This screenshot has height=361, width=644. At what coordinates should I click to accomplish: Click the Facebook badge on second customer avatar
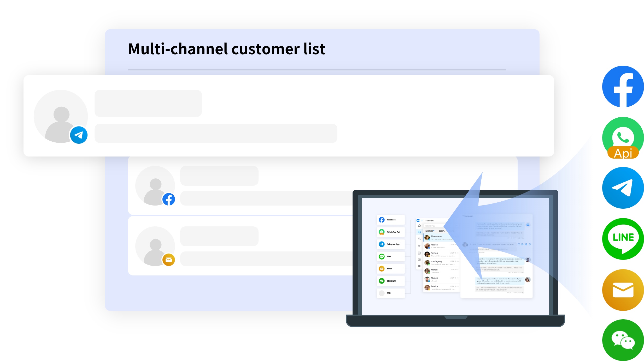(169, 200)
